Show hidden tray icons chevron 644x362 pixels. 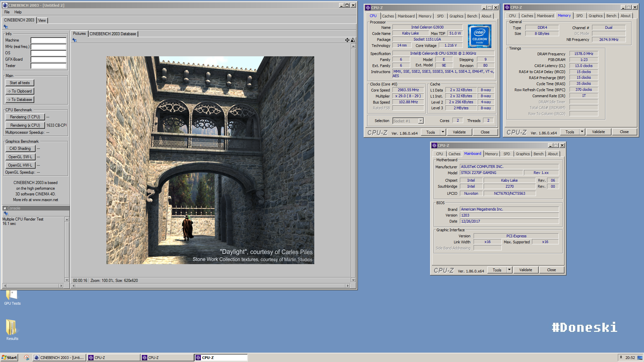point(621,357)
